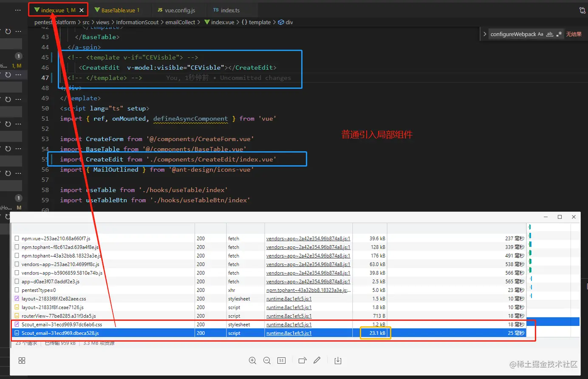Close the index.vue editor tab
Image resolution: width=588 pixels, height=379 pixels.
[82, 10]
